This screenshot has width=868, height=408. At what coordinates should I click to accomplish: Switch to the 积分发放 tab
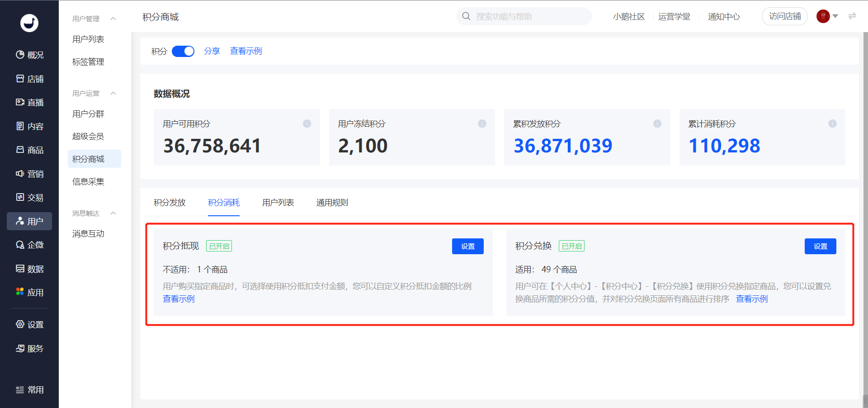(x=170, y=203)
